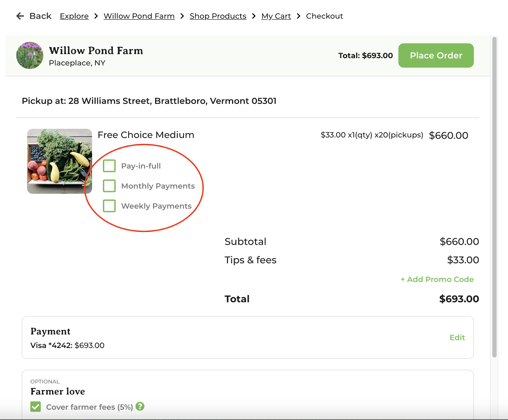Click the Back text label
The width and height of the screenshot is (508, 420).
40,16
